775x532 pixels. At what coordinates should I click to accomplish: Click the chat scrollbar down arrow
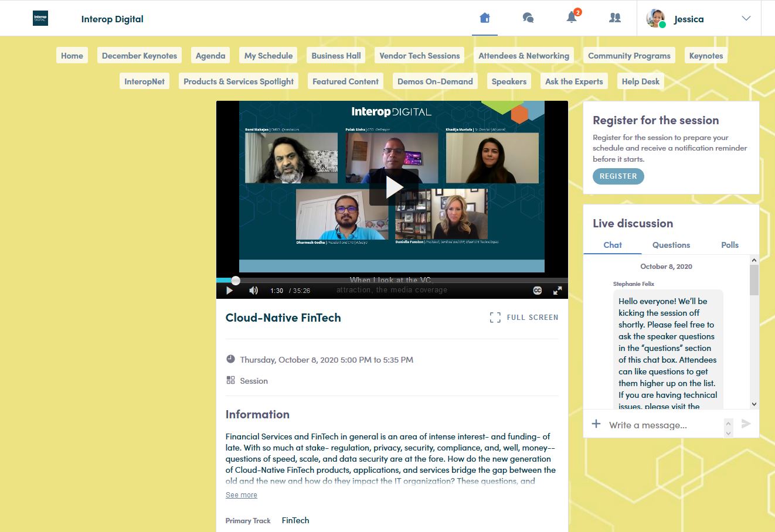754,404
